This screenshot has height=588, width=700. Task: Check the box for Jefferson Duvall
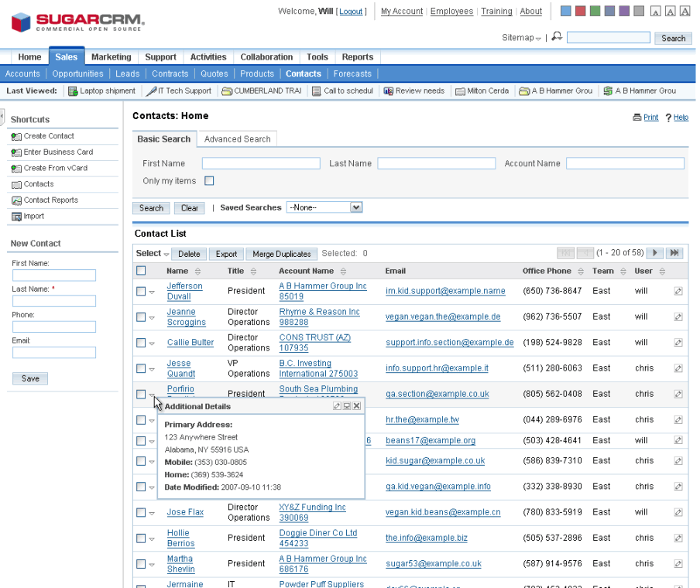click(x=141, y=292)
